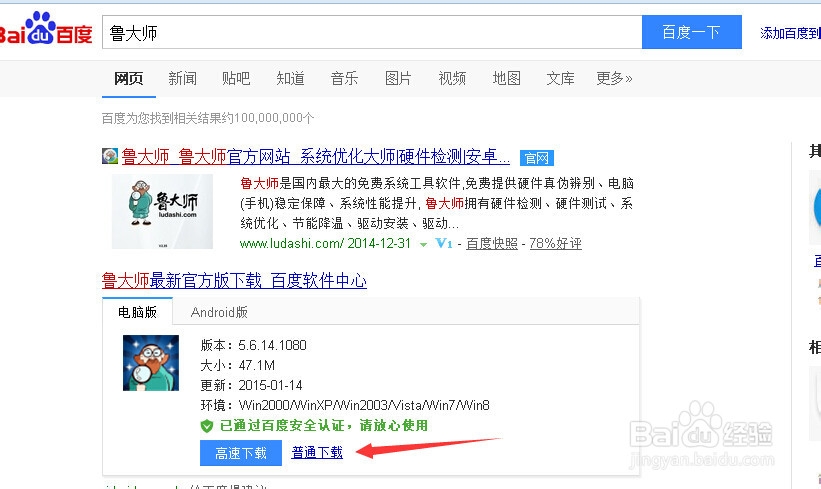Click the search box containing 鲁大师
Viewport: 821px width, 489px height.
(x=372, y=32)
